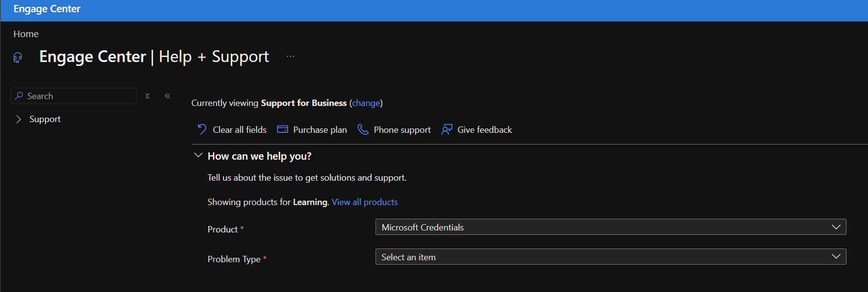Expand the Support tree item chevron
Viewport: 868px width, 292px height.
[x=19, y=119]
